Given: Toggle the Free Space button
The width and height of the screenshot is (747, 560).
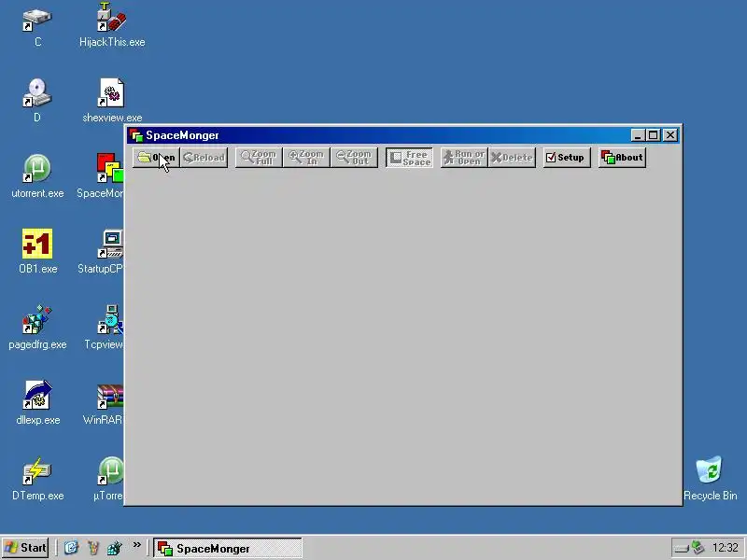Looking at the screenshot, I should pos(409,158).
